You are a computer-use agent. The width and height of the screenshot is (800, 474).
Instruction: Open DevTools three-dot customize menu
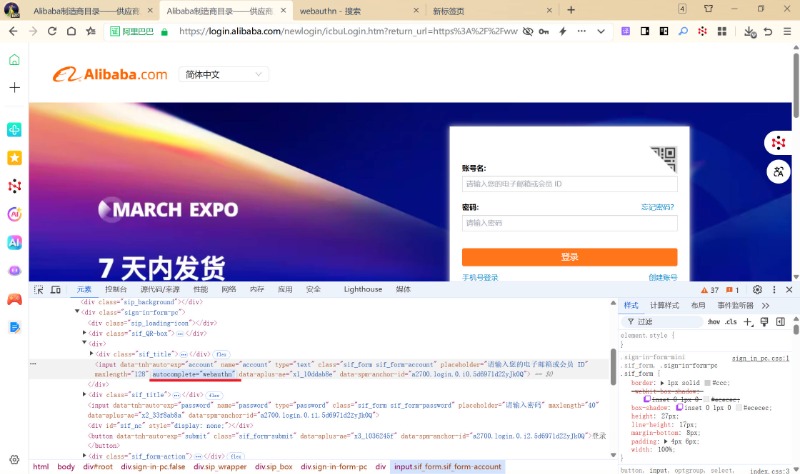click(x=774, y=289)
